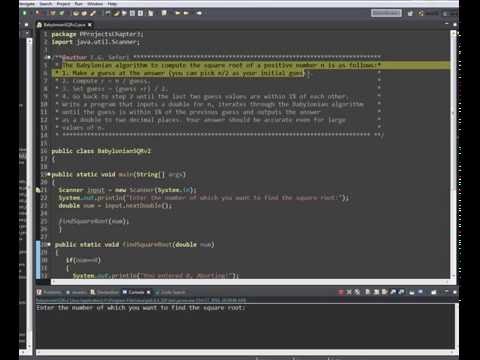Image resolution: width=480 pixels, height=360 pixels.
Task: Restore the minimized left sidebar view
Action: point(26,25)
